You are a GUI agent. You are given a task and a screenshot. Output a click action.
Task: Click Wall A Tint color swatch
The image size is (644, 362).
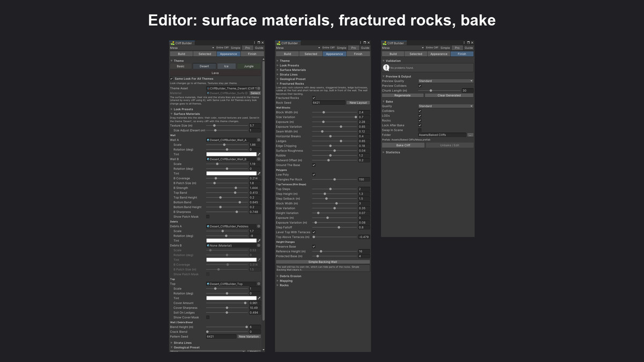click(231, 154)
